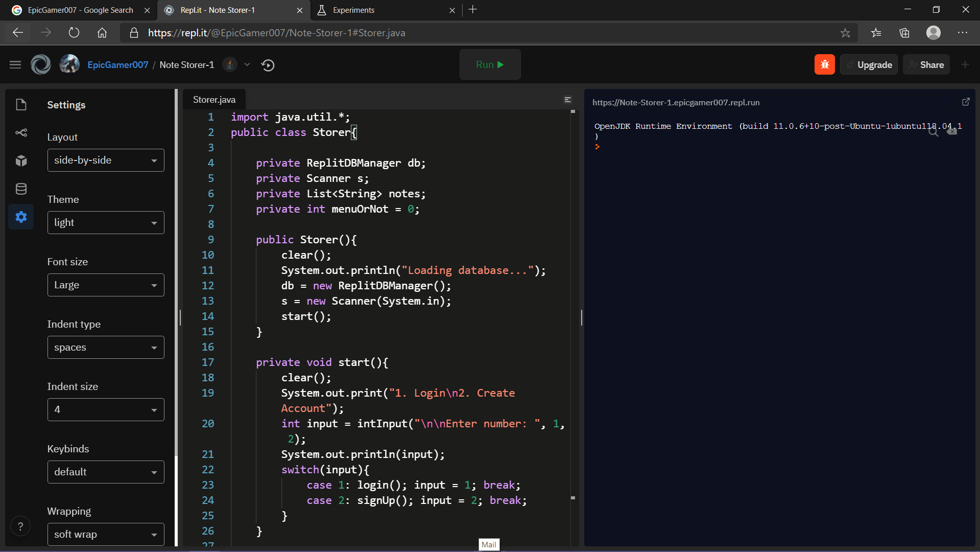The image size is (980, 552).
Task: Close the Google Search tab
Action: (x=147, y=10)
